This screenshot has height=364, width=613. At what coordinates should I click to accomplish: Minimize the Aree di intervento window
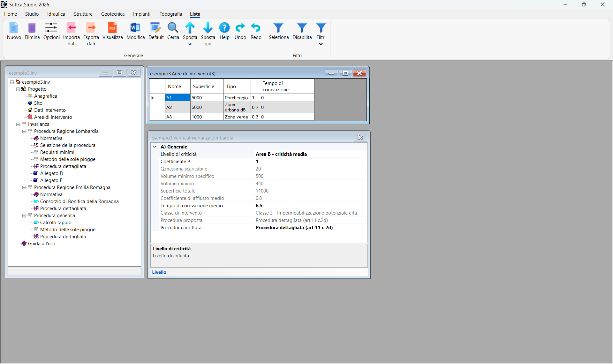click(x=331, y=73)
